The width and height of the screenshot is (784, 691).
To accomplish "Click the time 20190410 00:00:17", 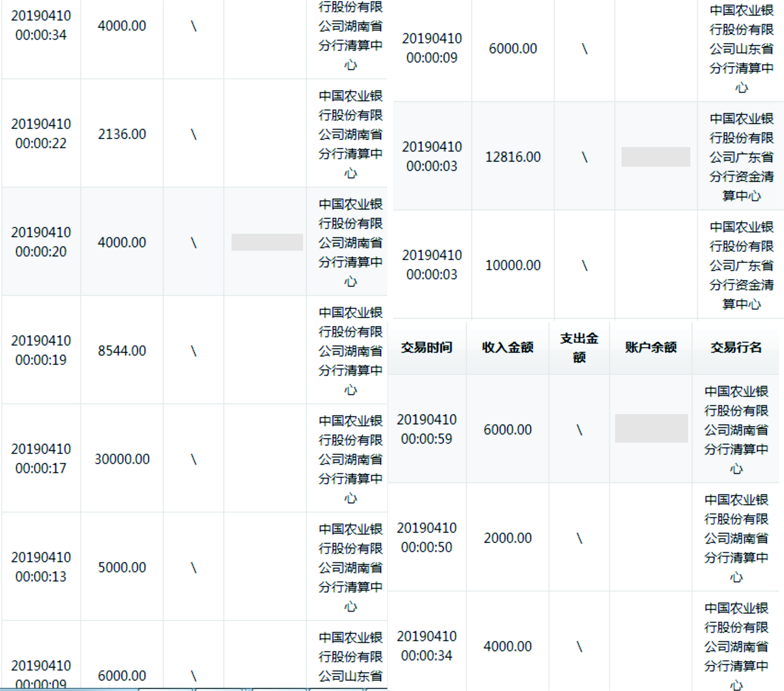I will 41,459.
